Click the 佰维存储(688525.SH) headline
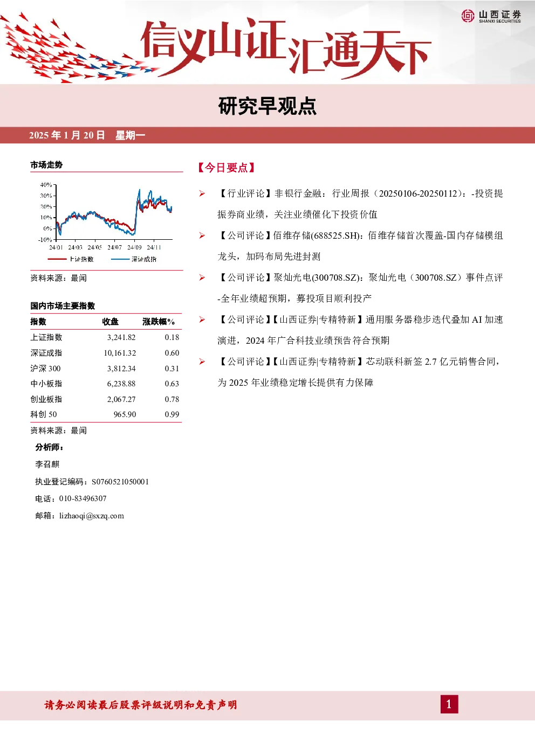This screenshot has width=535, height=756. click(x=360, y=246)
